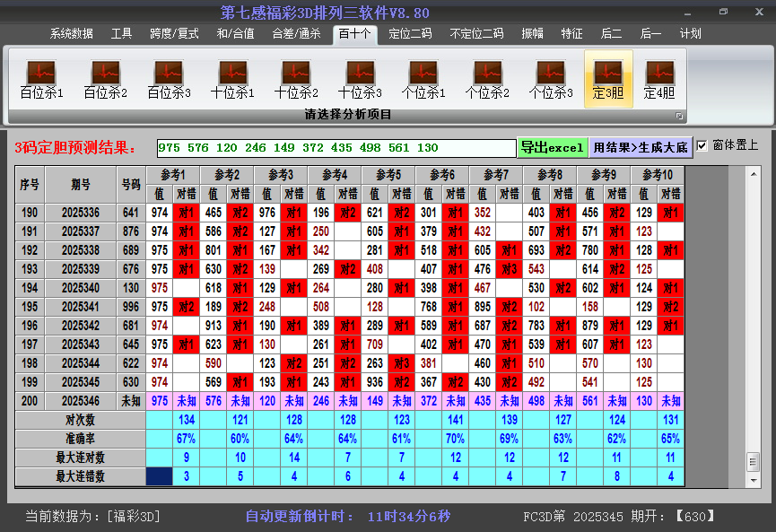This screenshot has width=776, height=532.
Task: Open the 个位杀3 analysis
Action: tap(551, 79)
